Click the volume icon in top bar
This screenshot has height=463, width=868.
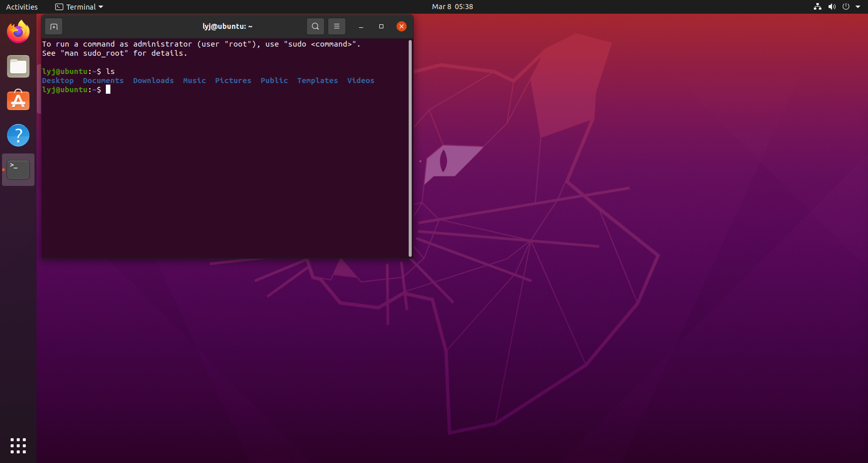pyautogui.click(x=832, y=7)
